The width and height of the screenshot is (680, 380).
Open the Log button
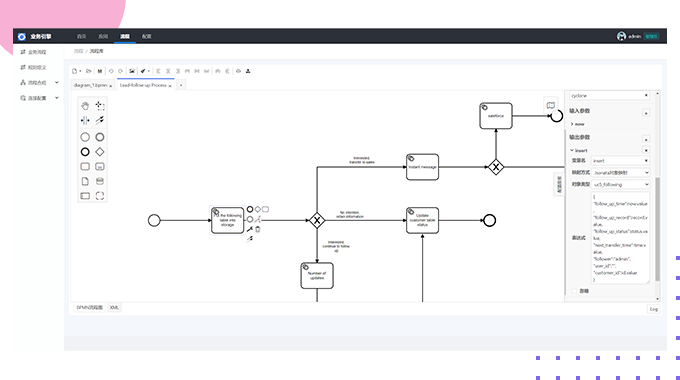(654, 309)
